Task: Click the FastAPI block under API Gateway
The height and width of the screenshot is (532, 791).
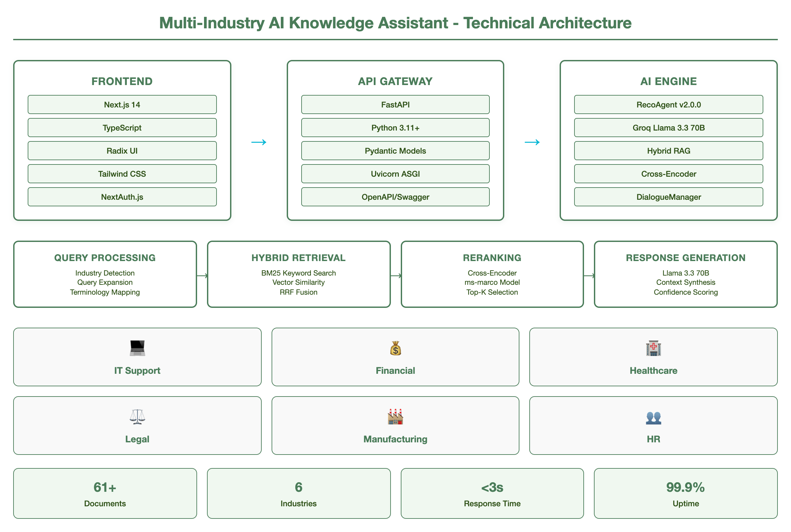Action: (x=395, y=104)
